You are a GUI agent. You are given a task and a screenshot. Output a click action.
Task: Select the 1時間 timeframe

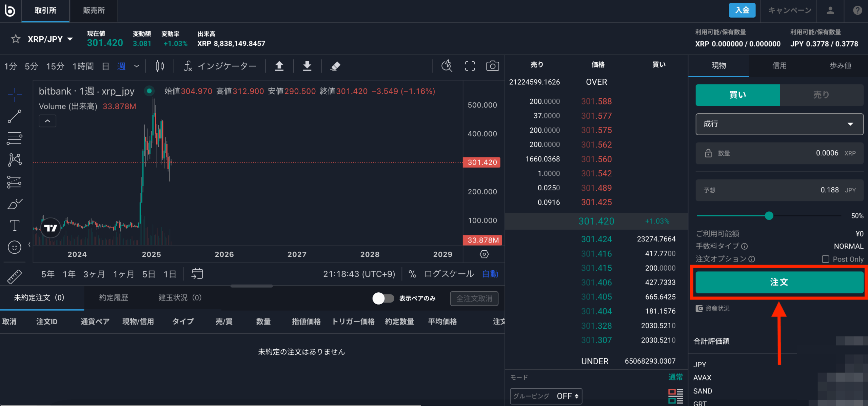click(x=83, y=66)
